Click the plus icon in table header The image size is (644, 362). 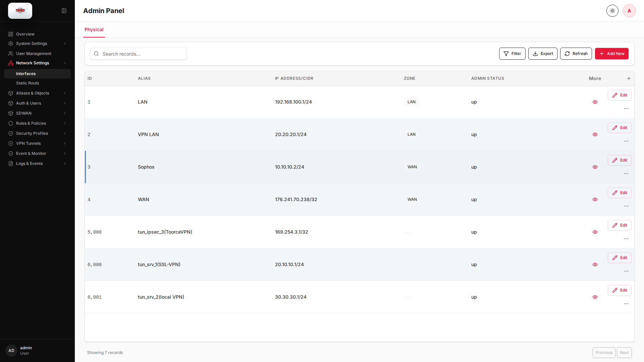pyautogui.click(x=629, y=78)
